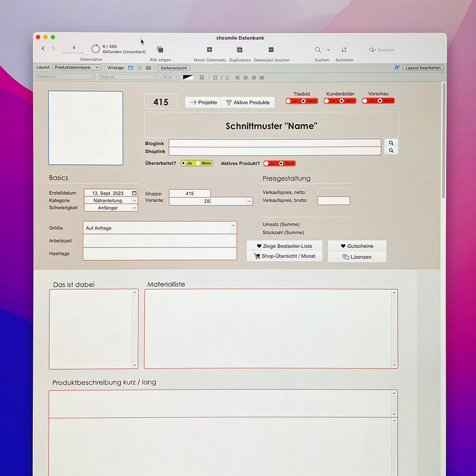Open the 16 pt font size dropdown
Viewport: 476px width, 476px height.
click(170, 77)
